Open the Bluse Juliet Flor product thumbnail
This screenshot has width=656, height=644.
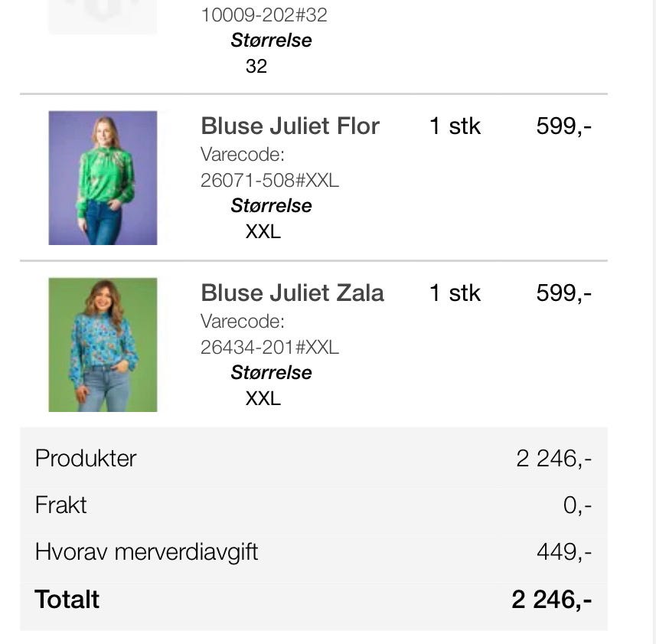pyautogui.click(x=103, y=178)
